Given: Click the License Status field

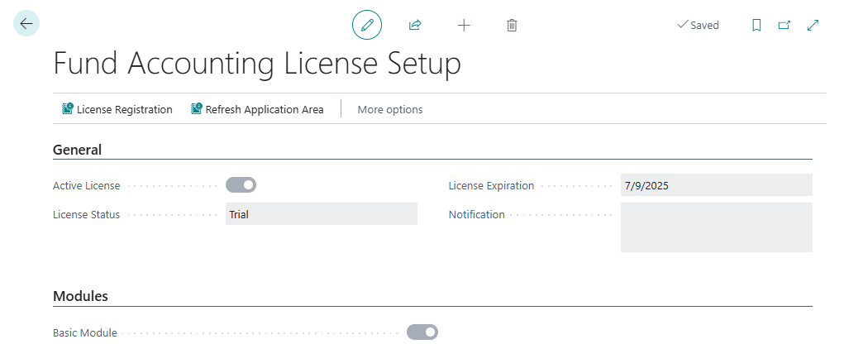Looking at the screenshot, I should coord(321,214).
